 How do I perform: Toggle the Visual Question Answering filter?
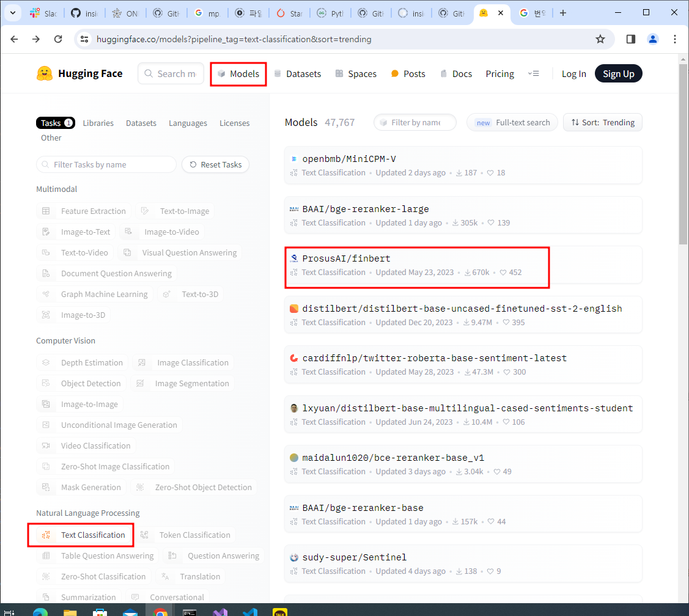(180, 252)
